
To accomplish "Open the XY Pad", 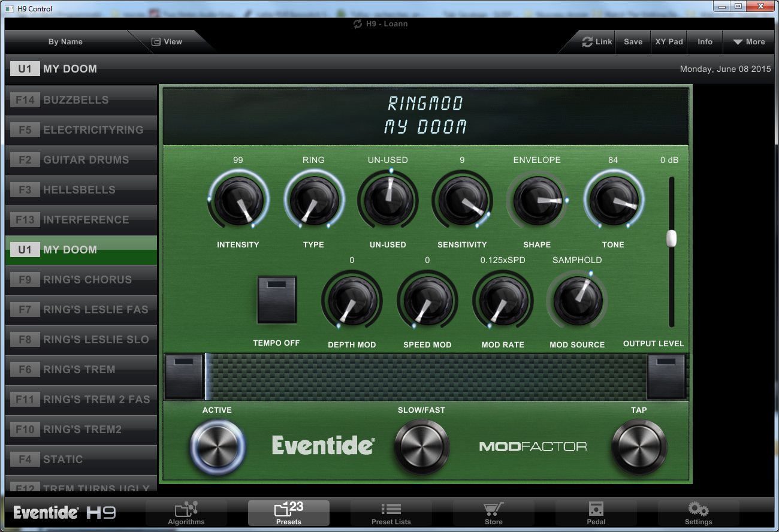I will tap(669, 42).
